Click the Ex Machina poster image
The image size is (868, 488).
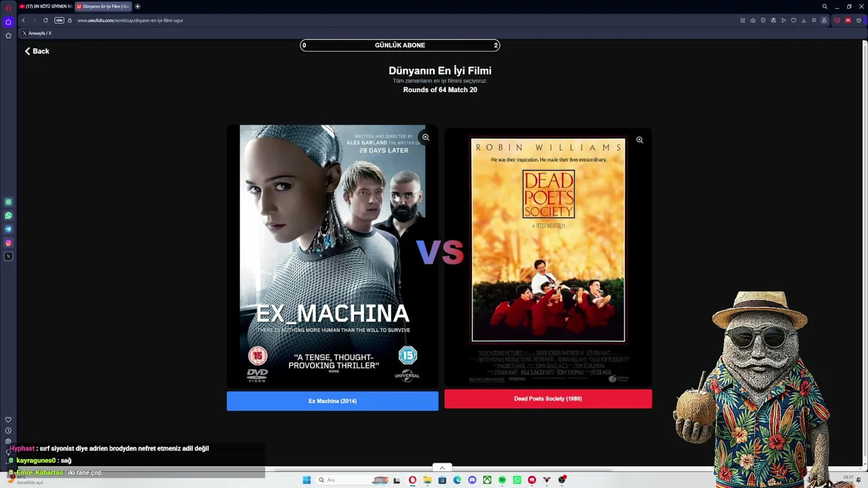[x=332, y=256]
